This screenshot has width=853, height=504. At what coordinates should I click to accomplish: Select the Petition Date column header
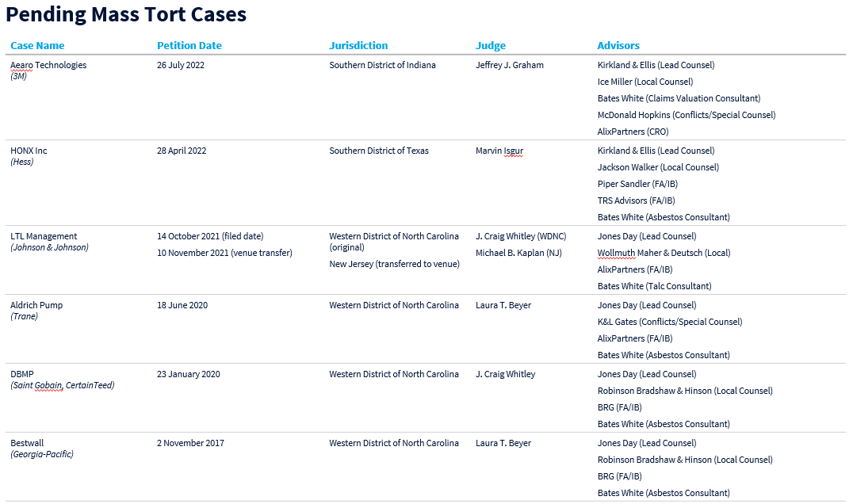(x=189, y=46)
